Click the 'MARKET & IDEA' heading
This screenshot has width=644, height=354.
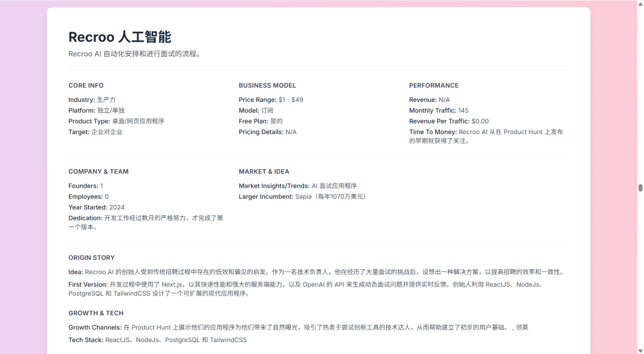pyautogui.click(x=264, y=172)
